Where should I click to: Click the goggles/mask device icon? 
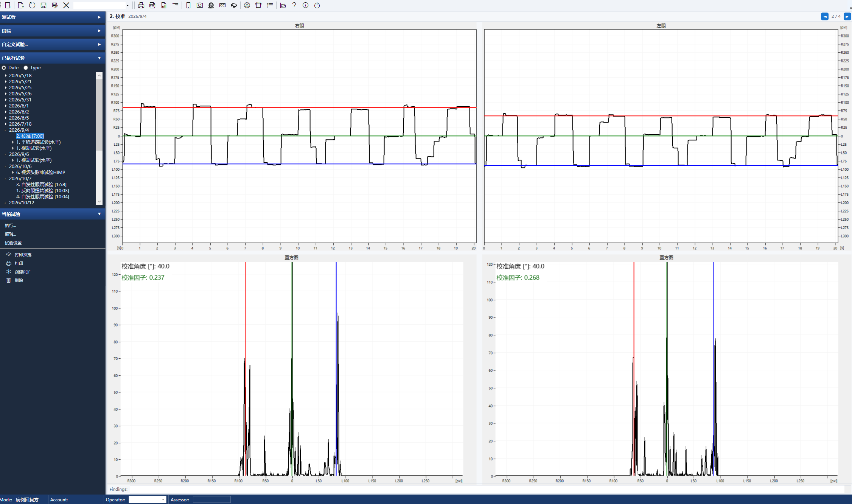pyautogui.click(x=234, y=5)
